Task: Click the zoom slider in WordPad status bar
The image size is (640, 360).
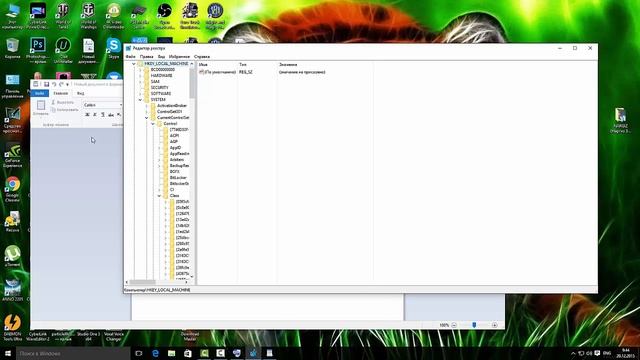Action: pyautogui.click(x=474, y=325)
